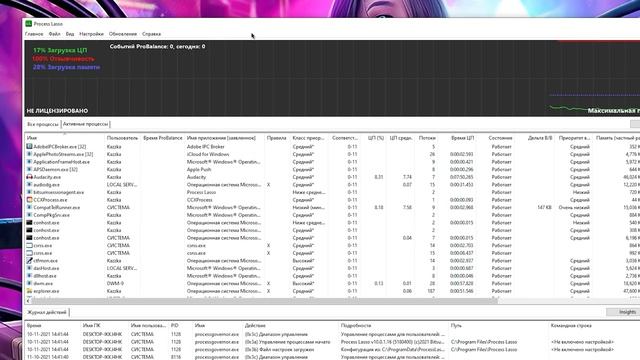The image size is (640, 360).
Task: Sort by Потоки column header
Action: click(x=427, y=138)
